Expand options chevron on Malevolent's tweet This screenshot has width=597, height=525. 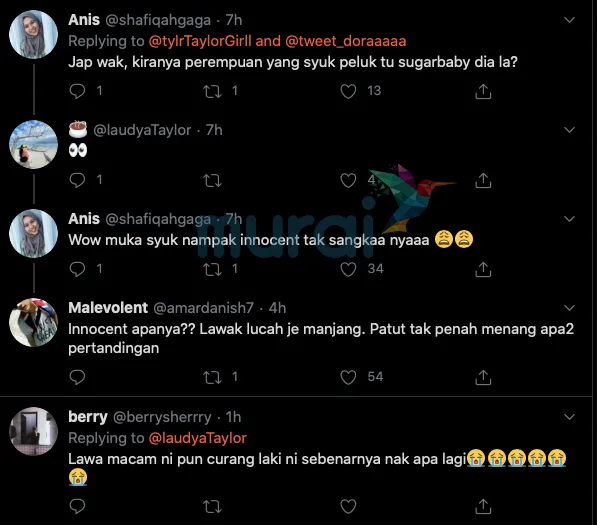pos(569,308)
